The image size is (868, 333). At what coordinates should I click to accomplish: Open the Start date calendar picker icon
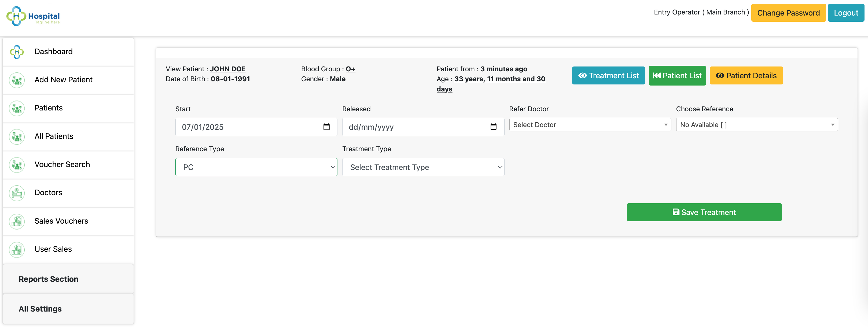tap(326, 127)
